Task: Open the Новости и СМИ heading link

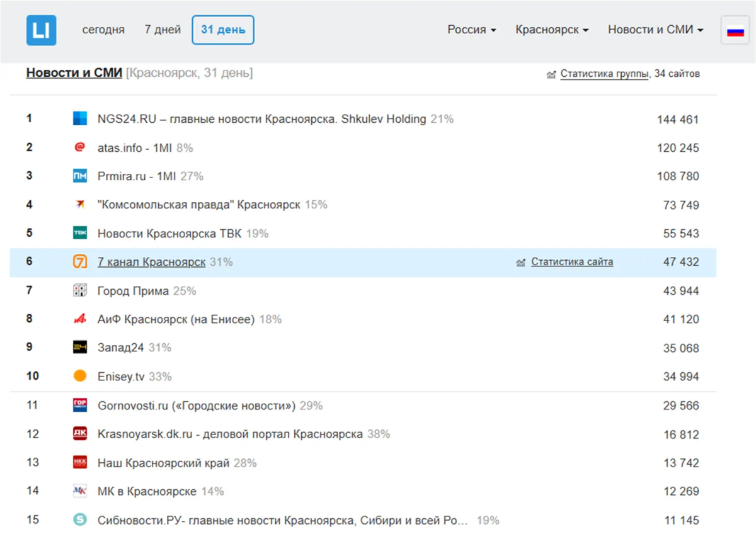Action: pos(74,73)
